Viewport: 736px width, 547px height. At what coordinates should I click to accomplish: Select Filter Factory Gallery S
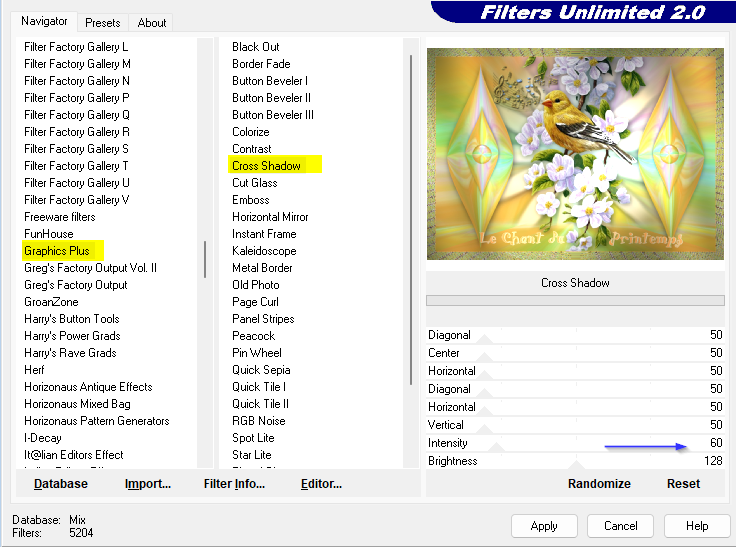click(x=77, y=149)
